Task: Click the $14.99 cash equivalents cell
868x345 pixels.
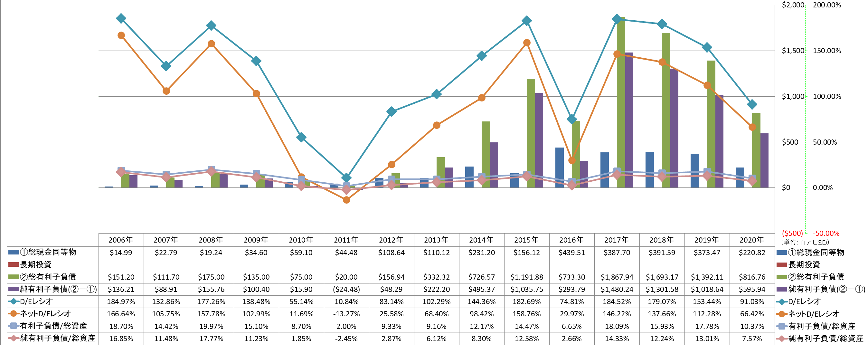Action: (x=121, y=253)
